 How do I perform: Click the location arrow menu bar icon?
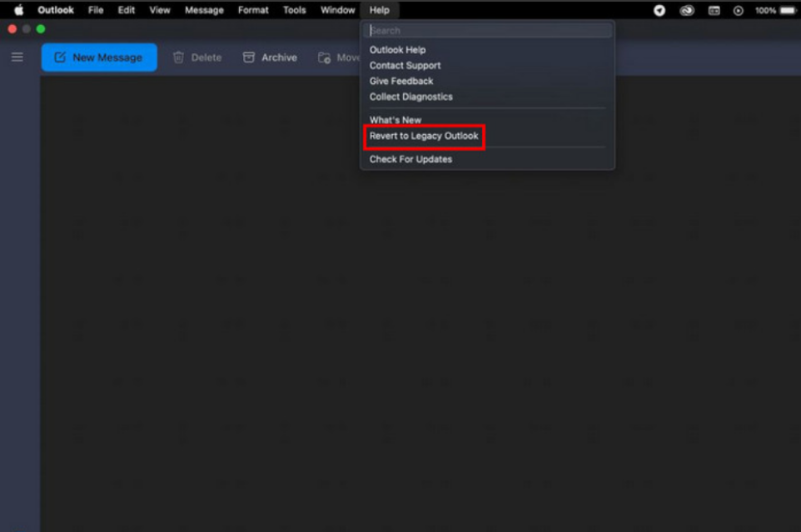coord(659,10)
